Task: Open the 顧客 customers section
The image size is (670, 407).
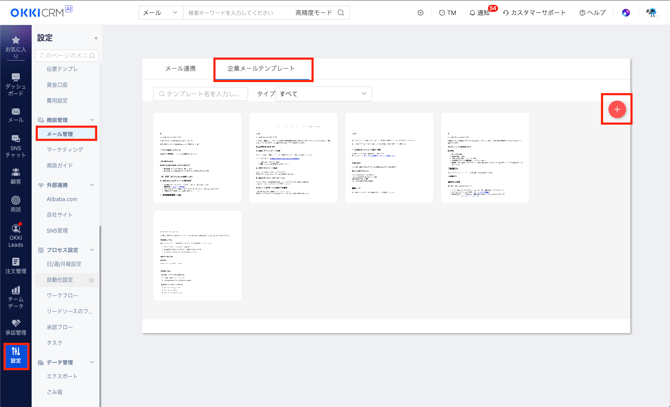Action: tap(15, 176)
